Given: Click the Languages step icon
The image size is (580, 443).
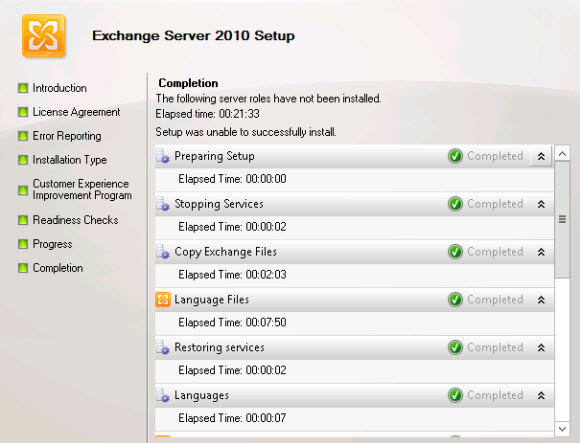Looking at the screenshot, I should tap(163, 395).
